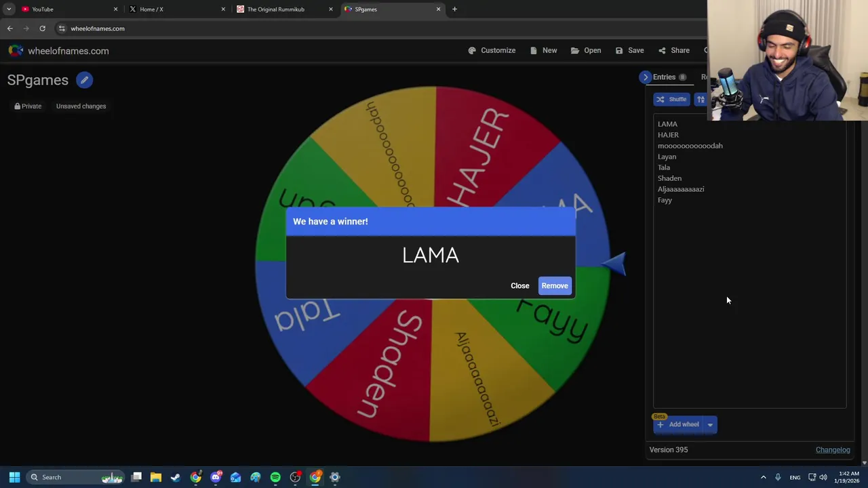Click mooooooooooodah entry in the list
This screenshot has height=488, width=868.
pyautogui.click(x=690, y=146)
